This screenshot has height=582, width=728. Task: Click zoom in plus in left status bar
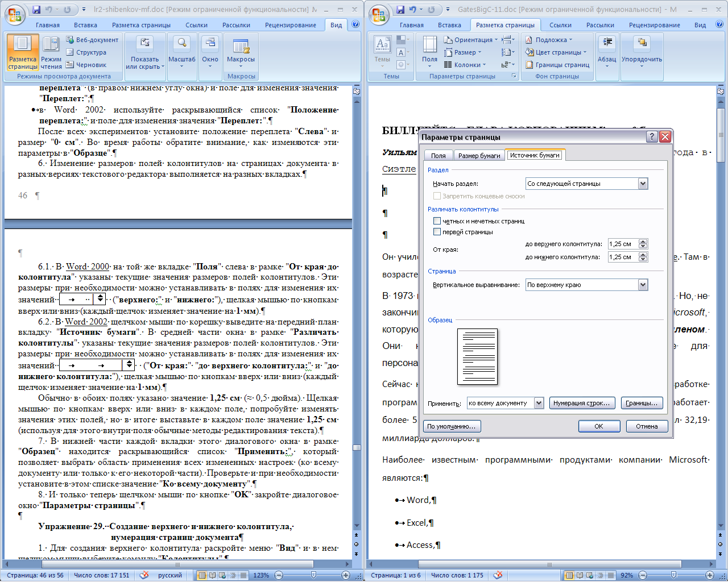tap(345, 575)
